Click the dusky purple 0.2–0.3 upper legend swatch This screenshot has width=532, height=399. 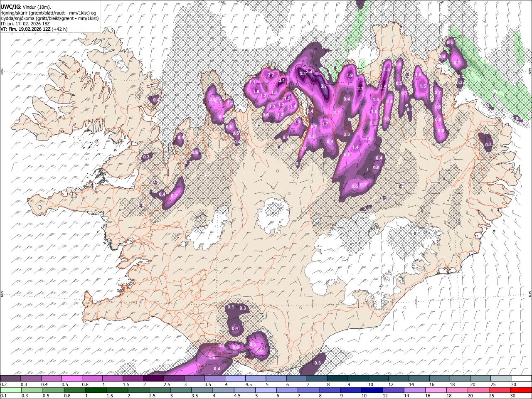pos(10,379)
